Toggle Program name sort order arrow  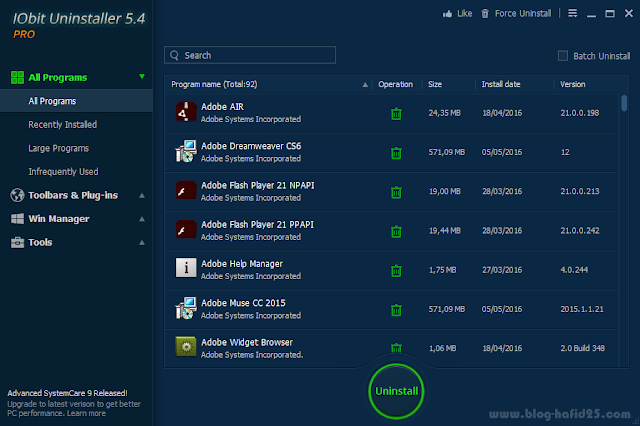(x=365, y=85)
